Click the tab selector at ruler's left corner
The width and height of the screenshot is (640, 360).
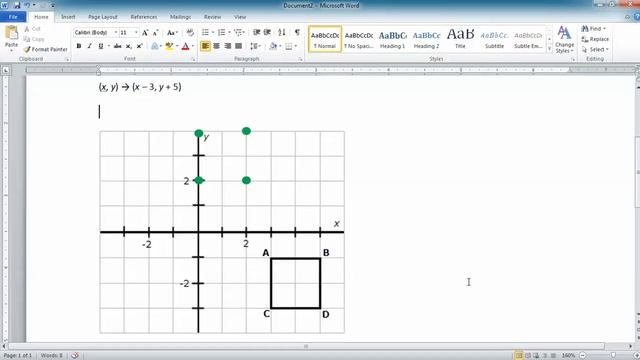click(6, 70)
